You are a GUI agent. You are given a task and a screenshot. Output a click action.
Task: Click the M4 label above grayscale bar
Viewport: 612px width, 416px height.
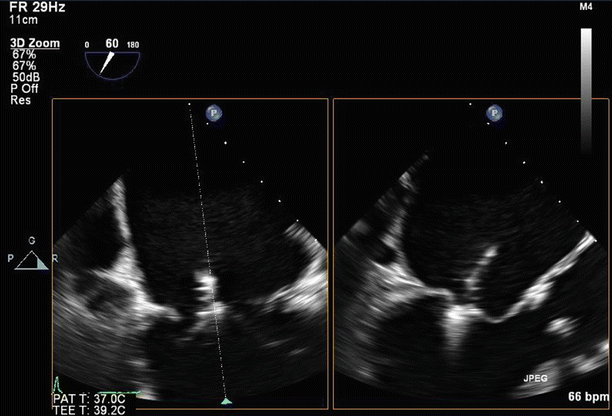coord(586,8)
